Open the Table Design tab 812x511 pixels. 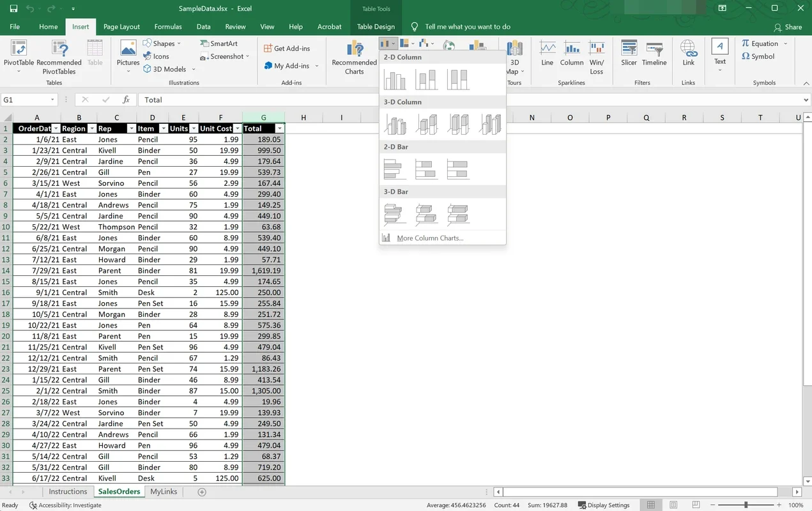pyautogui.click(x=376, y=27)
